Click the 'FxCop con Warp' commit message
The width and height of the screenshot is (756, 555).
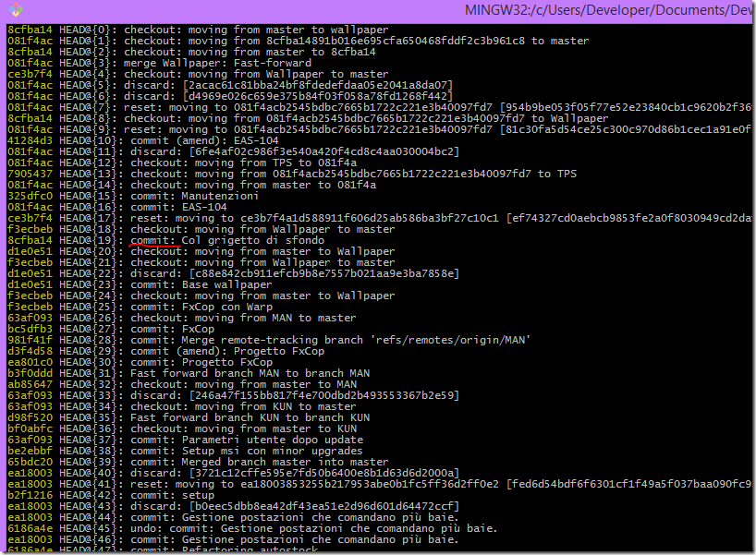(227, 307)
